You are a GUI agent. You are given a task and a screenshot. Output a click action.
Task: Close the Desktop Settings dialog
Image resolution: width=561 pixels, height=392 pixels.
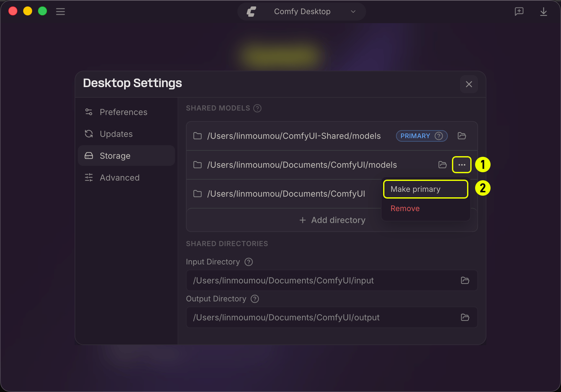click(x=469, y=84)
